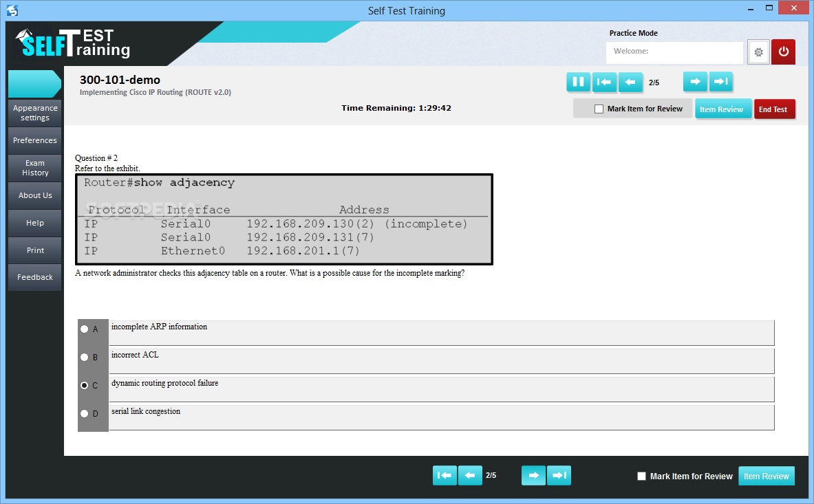Image resolution: width=814 pixels, height=504 pixels.
Task: Select answer A radio button
Action: tap(84, 329)
